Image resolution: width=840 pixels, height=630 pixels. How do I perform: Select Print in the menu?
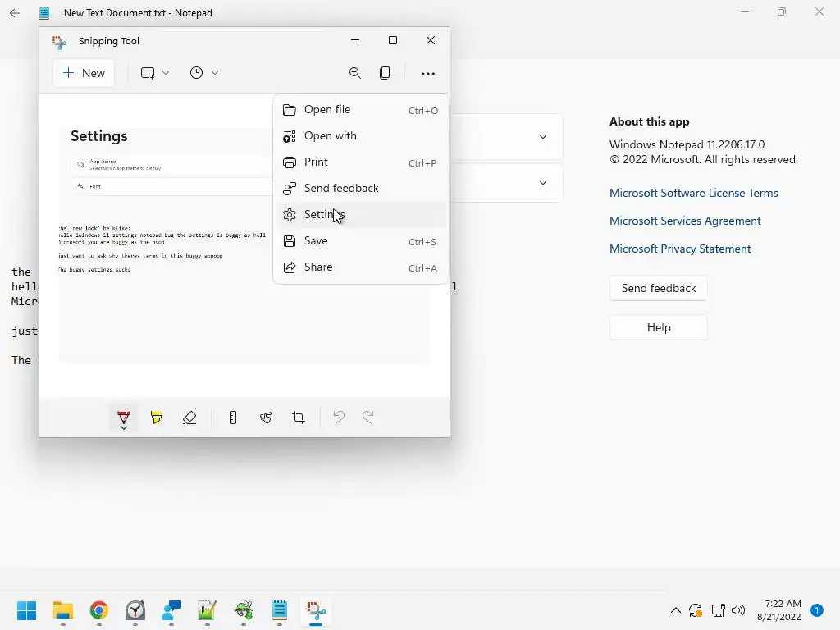[361, 162]
